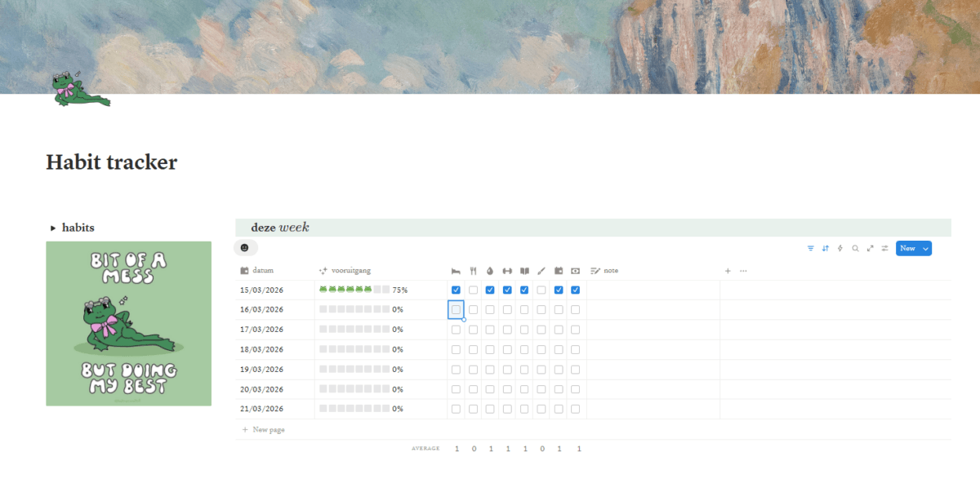Click the search magnifier in database toolbar
Image resolution: width=980 pixels, height=492 pixels.
tap(855, 248)
